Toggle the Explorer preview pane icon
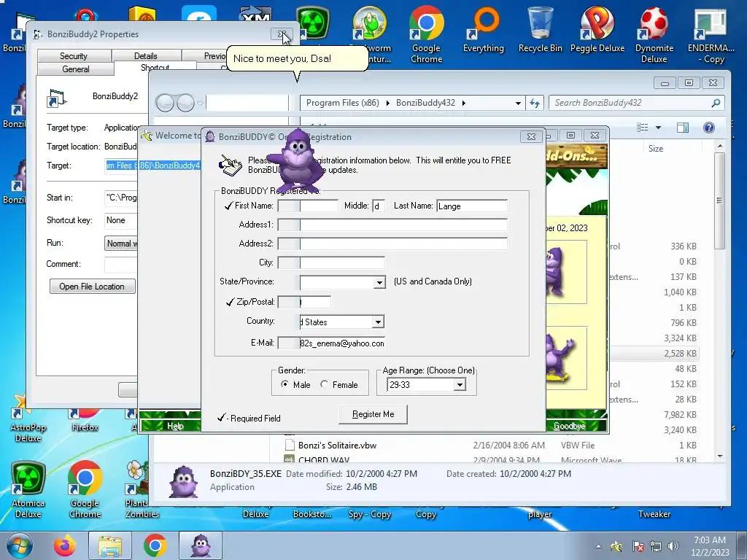 pos(683,127)
